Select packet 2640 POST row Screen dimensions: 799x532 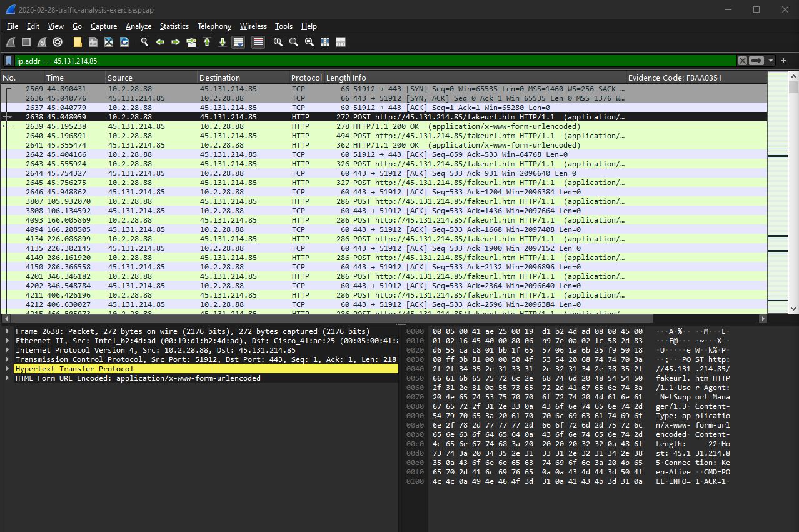(384, 136)
